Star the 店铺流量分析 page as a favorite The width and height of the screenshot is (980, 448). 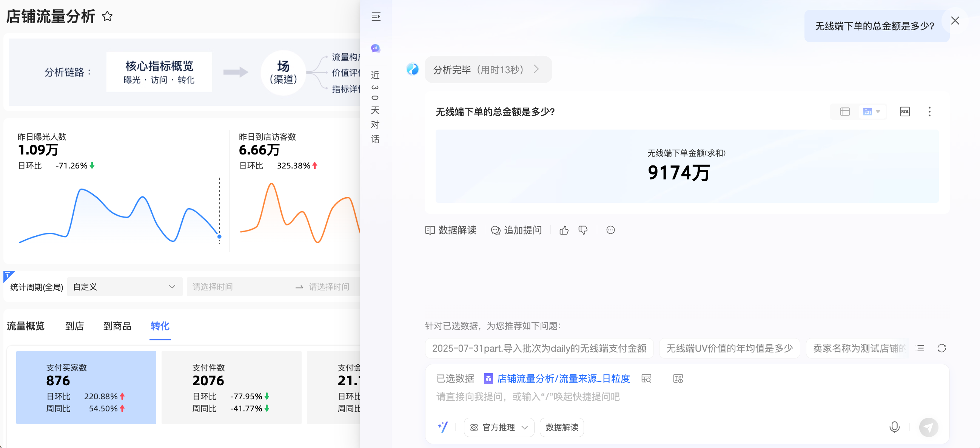107,16
